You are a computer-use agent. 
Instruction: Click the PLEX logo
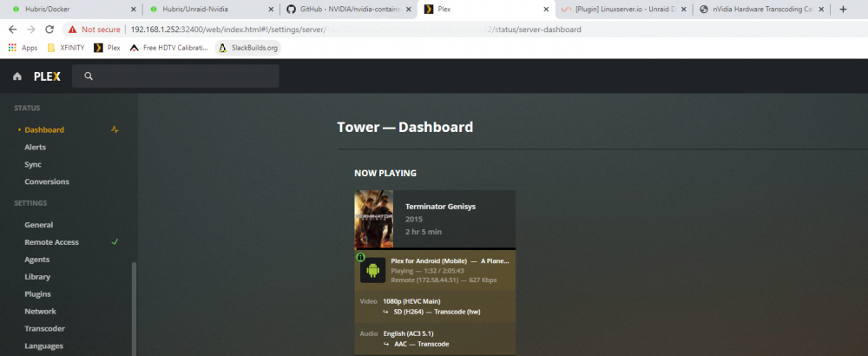click(47, 76)
